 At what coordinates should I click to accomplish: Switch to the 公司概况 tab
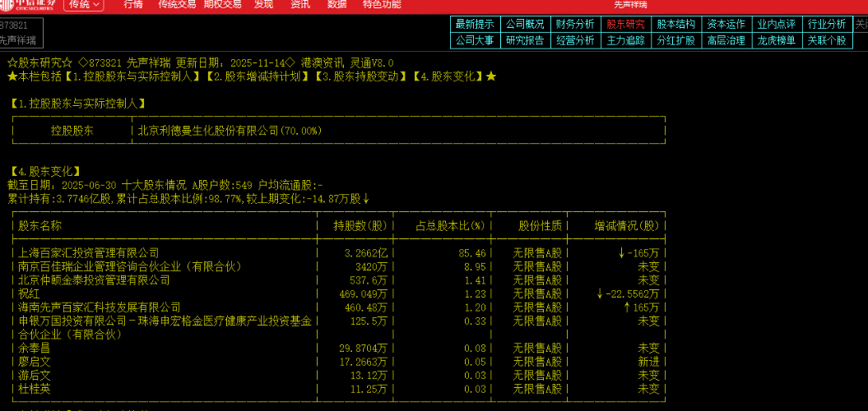[526, 25]
